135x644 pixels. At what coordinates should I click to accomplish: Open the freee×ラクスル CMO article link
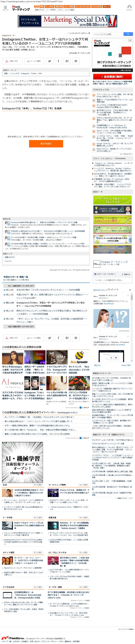[74, 491]
